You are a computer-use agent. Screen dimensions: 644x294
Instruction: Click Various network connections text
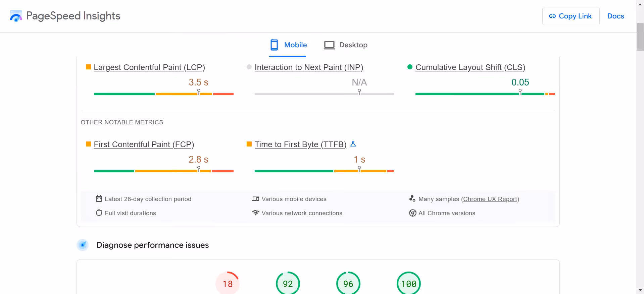point(302,213)
